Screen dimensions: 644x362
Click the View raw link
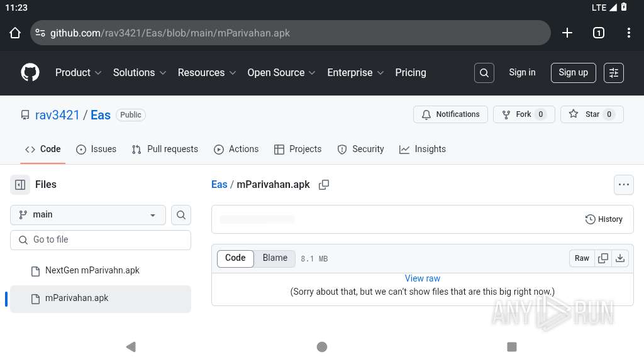click(x=422, y=278)
